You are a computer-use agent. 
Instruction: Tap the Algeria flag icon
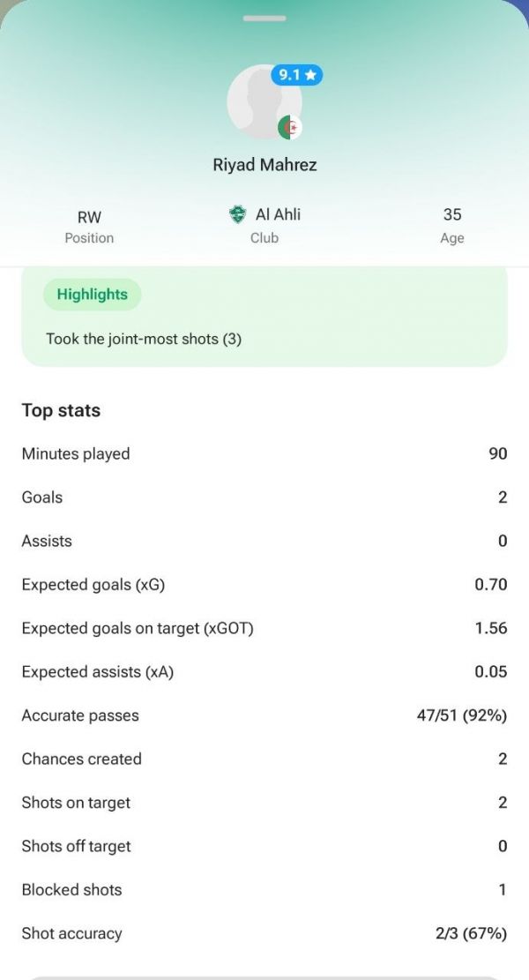point(290,128)
